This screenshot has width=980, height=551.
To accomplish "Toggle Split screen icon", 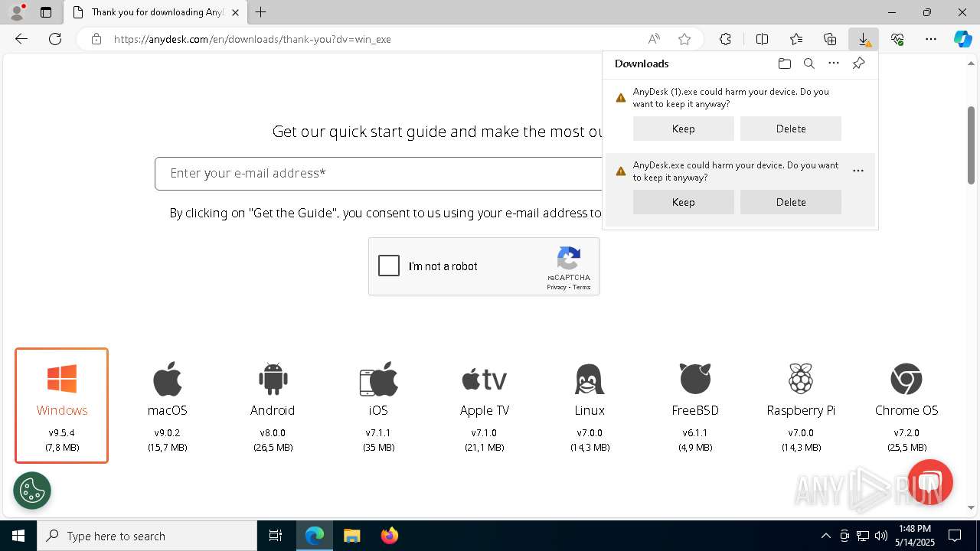I will pyautogui.click(x=762, y=39).
